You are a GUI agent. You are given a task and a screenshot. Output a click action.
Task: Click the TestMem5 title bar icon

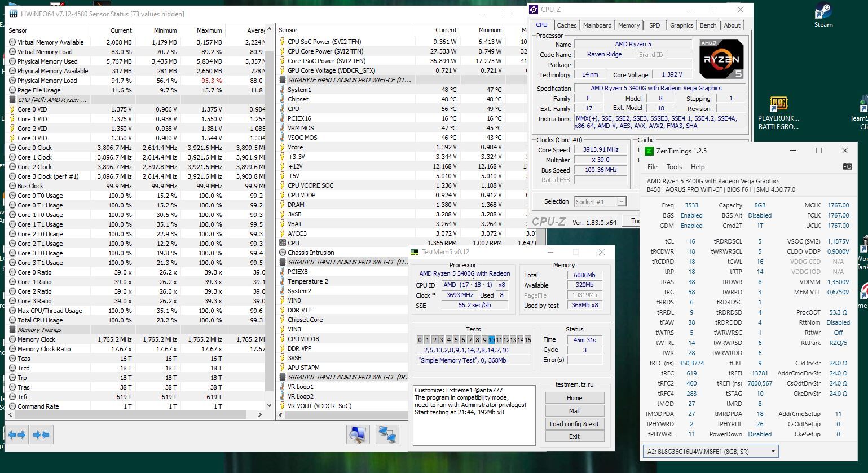415,252
